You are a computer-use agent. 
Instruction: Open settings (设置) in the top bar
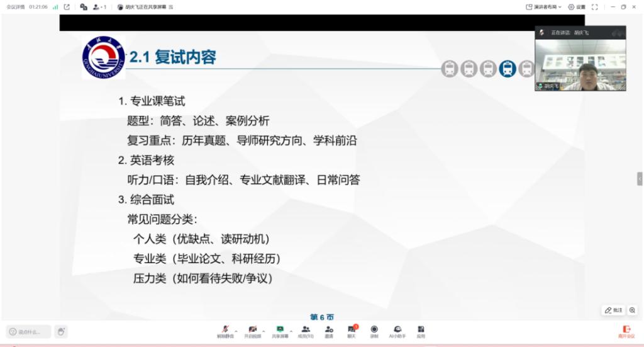pos(576,7)
